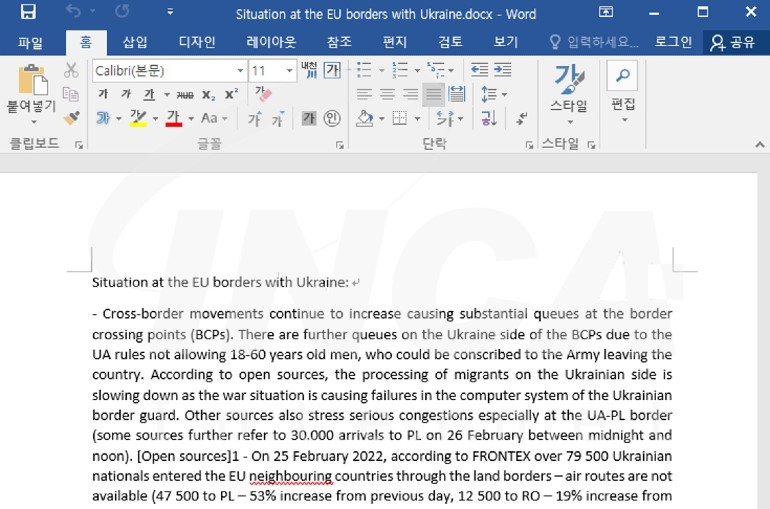Collapse the ribbon with chevron
770x509 pixels.
760,144
